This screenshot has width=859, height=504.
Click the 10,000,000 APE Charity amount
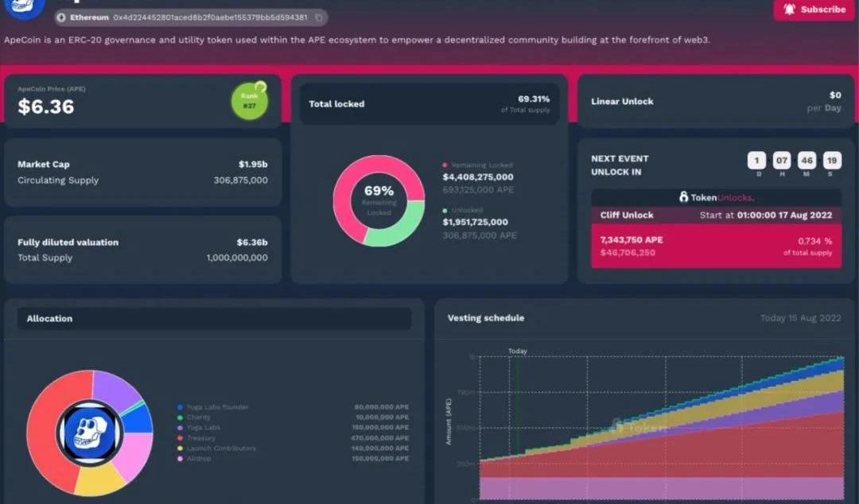(x=383, y=417)
